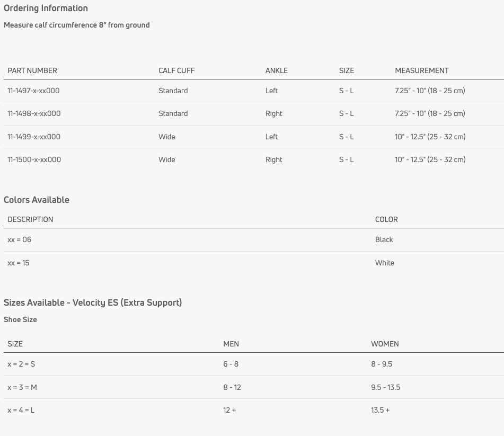Click the Black color value
This screenshot has width=504, height=436.
pyautogui.click(x=384, y=239)
